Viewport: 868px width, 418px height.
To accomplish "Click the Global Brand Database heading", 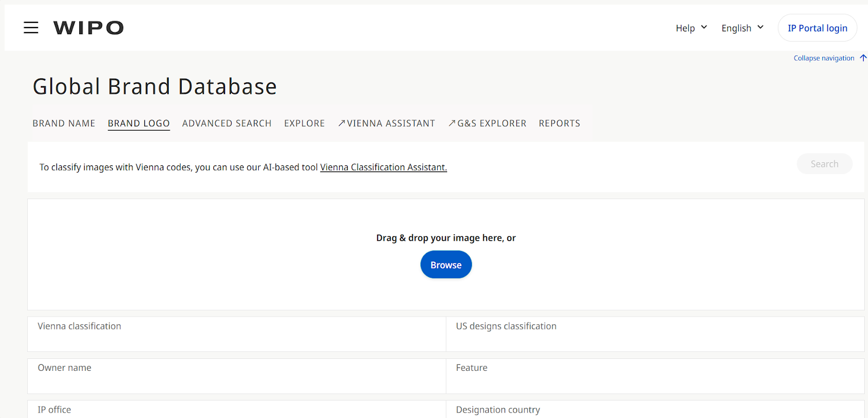I will [155, 87].
